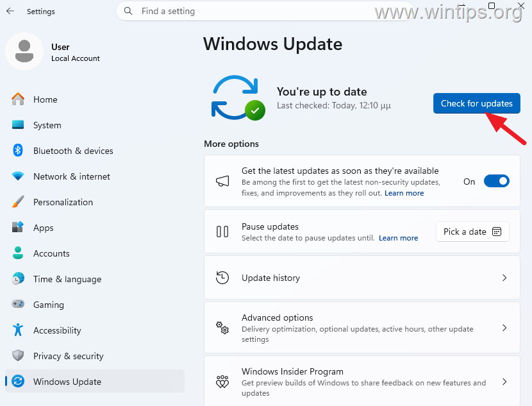This screenshot has width=532, height=406.
Task: Click the Bluetooth icon in the sidebar
Action: click(18, 150)
